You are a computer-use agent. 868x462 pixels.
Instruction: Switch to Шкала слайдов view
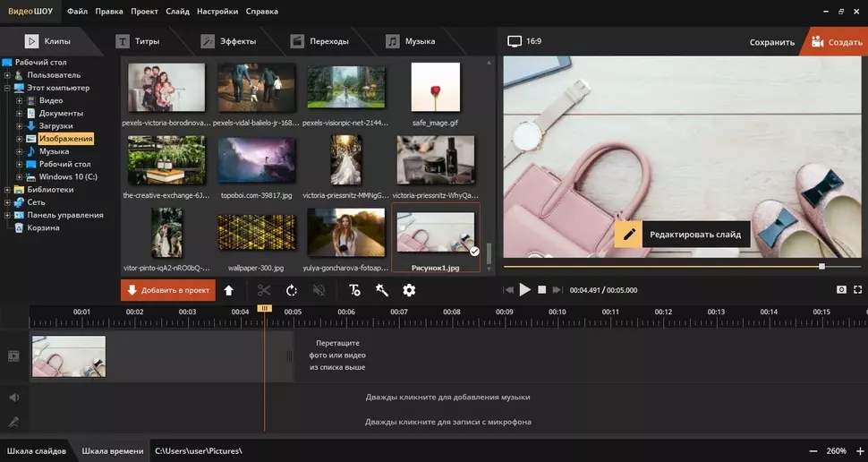tap(37, 451)
